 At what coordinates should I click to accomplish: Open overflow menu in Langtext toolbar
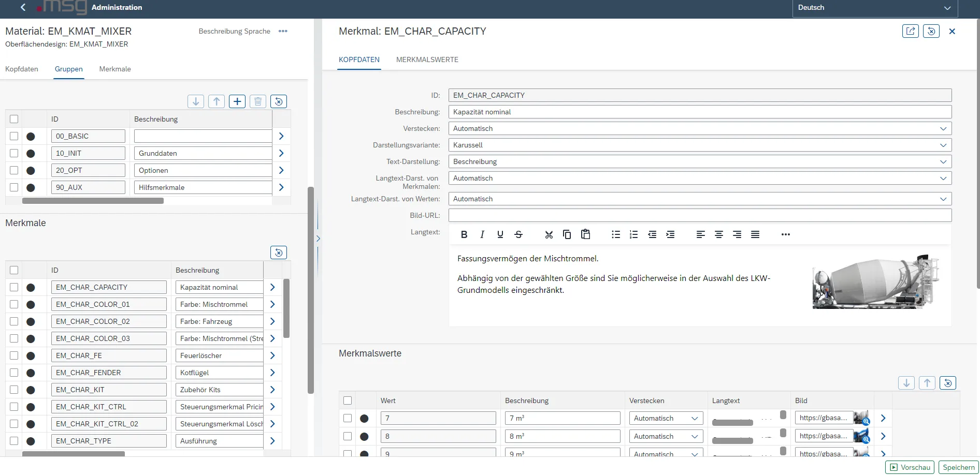click(785, 234)
